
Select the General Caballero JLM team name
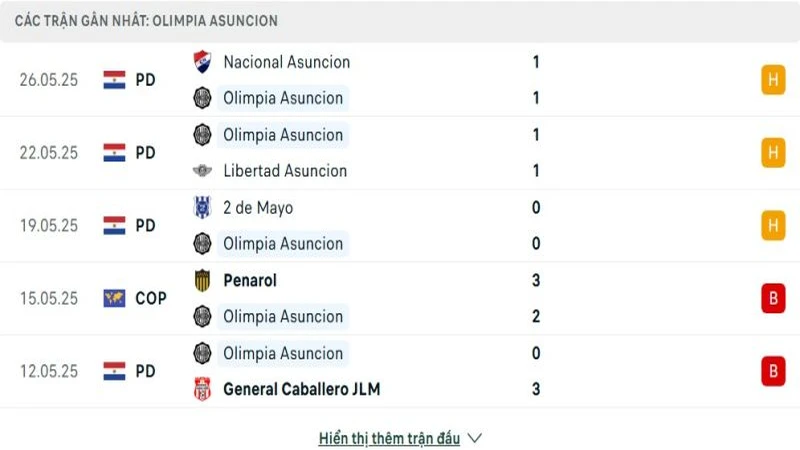(x=301, y=389)
